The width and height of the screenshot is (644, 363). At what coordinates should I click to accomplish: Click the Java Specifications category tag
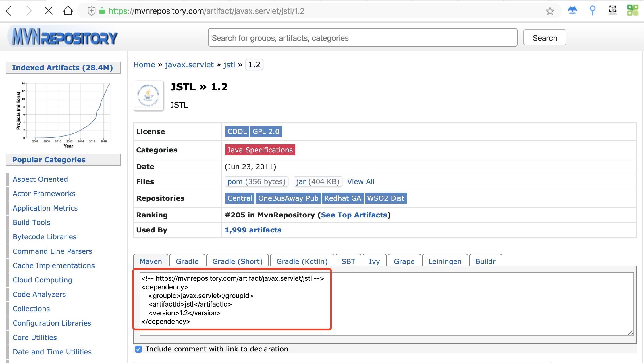260,150
